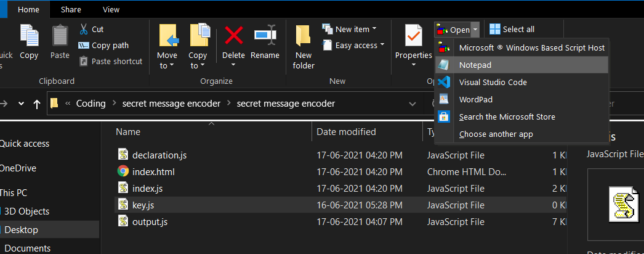Switch to the View ribbon tab

point(111,9)
